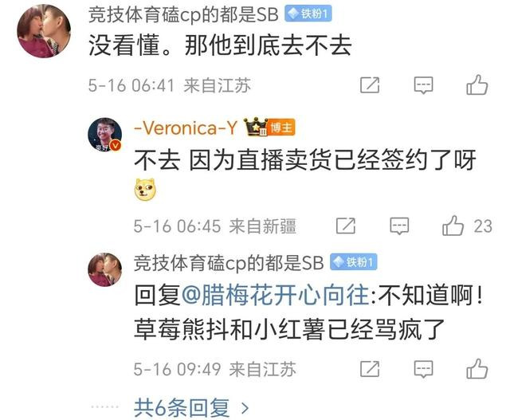Share -Veronica-Y's reply from 新疆
This screenshot has width=510, height=420.
[x=346, y=226]
